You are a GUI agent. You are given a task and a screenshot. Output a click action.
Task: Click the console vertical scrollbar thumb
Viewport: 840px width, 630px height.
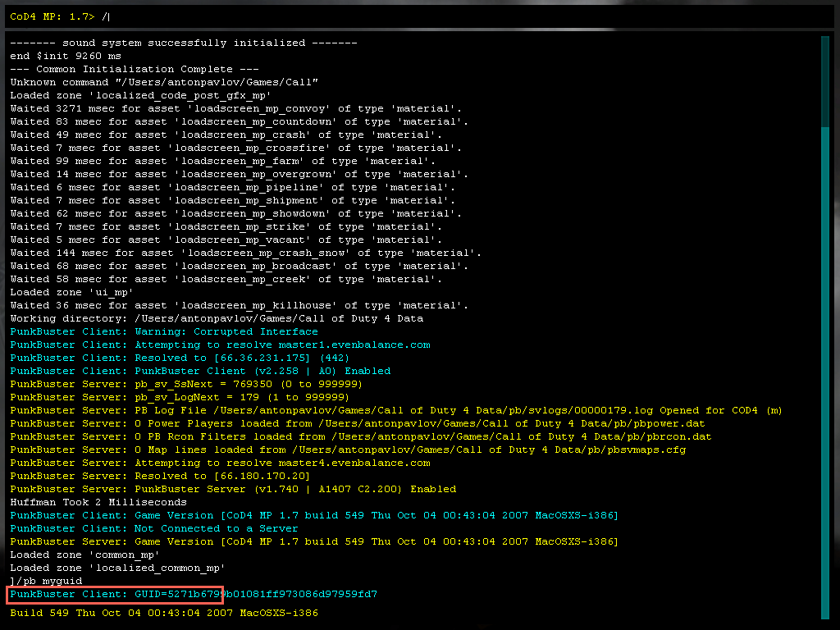pos(825,372)
